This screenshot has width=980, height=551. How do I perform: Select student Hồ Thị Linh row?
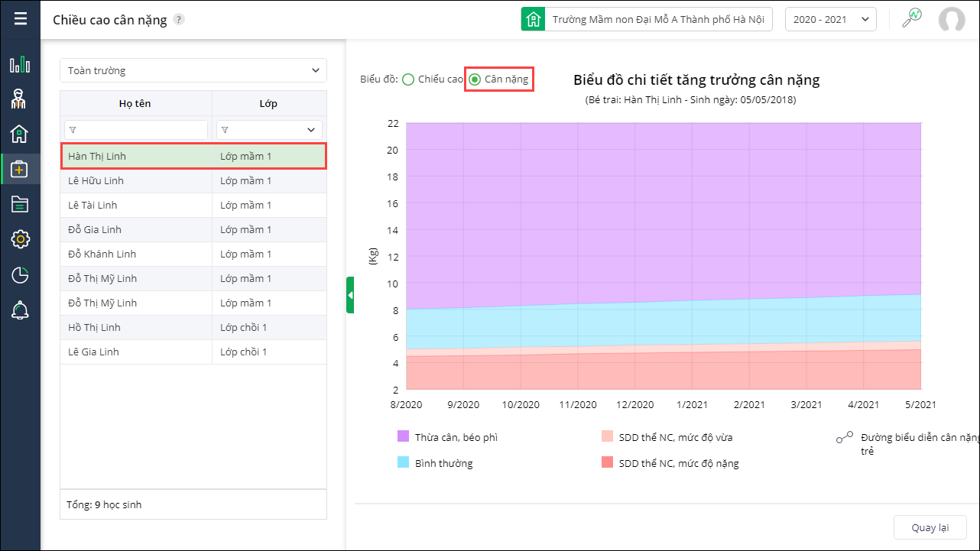pos(193,328)
